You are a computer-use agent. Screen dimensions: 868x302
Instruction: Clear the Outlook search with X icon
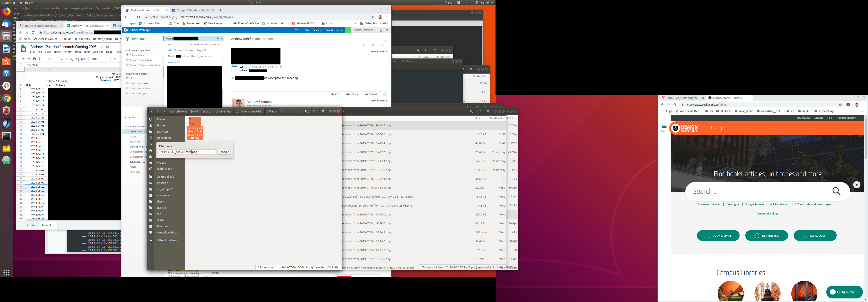(222, 38)
